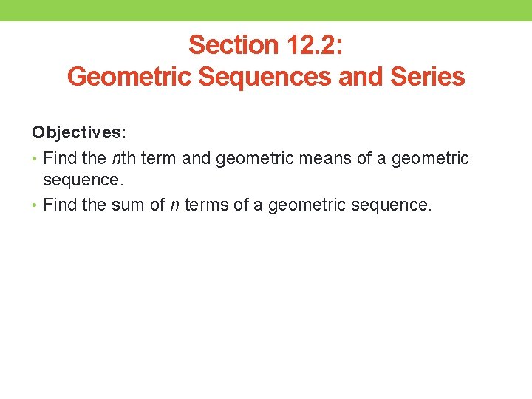Click the empty white area below the objectives
The width and height of the screenshot is (532, 399).
pos(266,310)
